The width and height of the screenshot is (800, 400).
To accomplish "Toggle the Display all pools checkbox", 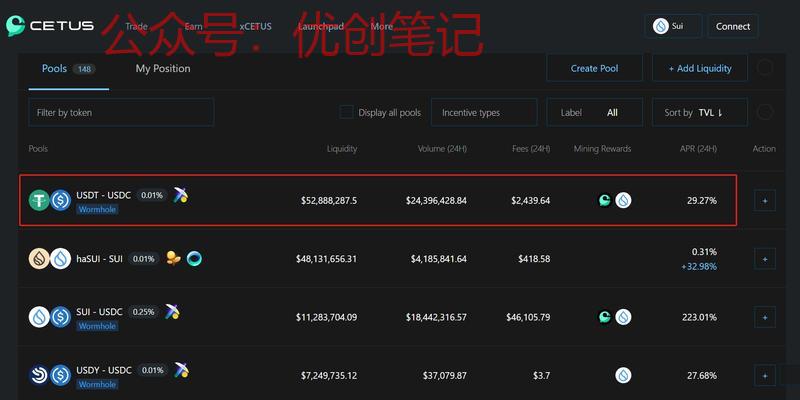I will (346, 112).
